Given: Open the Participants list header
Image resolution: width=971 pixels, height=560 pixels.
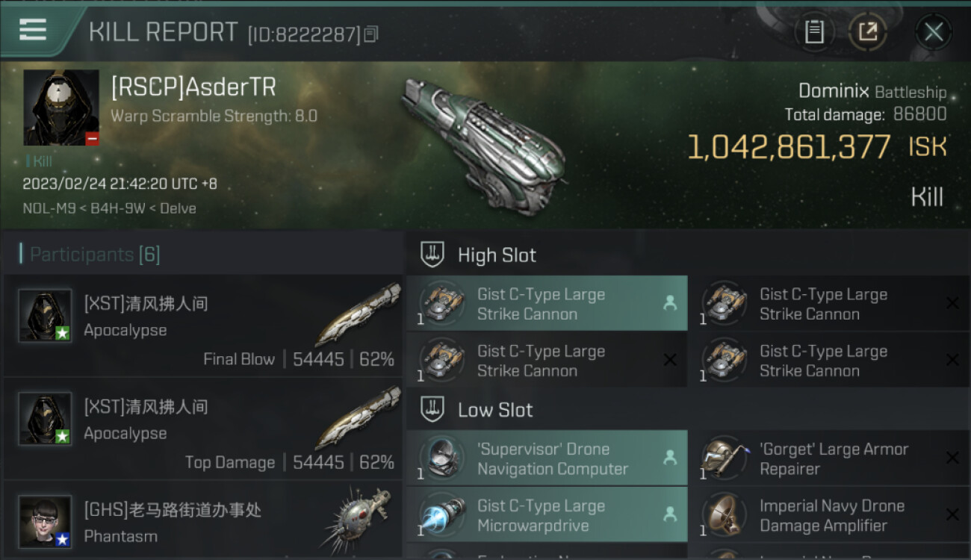Looking at the screenshot, I should pos(90,255).
